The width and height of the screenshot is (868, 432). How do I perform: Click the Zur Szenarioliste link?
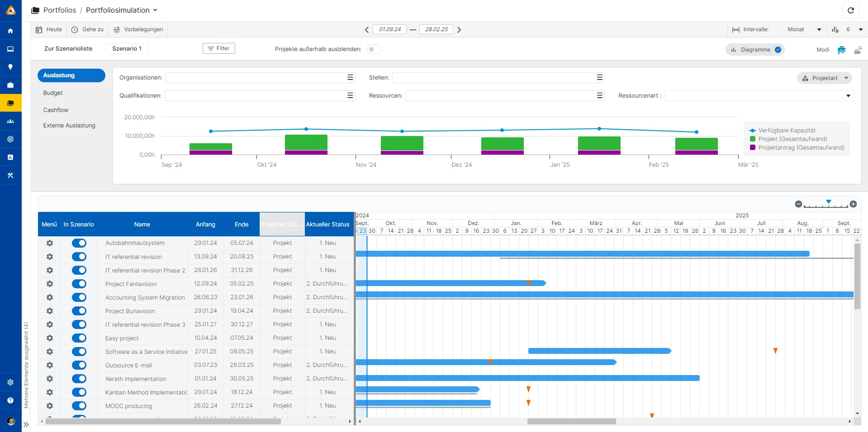(x=68, y=48)
